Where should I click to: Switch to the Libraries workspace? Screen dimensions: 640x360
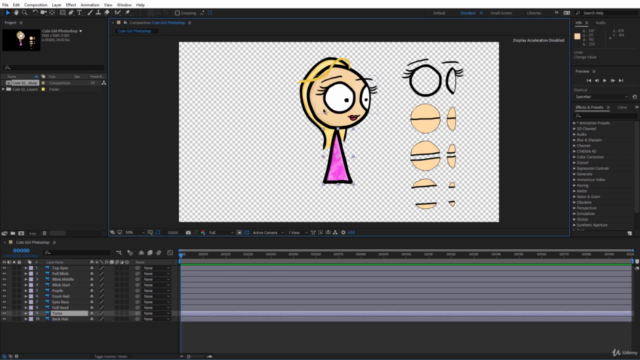point(534,13)
